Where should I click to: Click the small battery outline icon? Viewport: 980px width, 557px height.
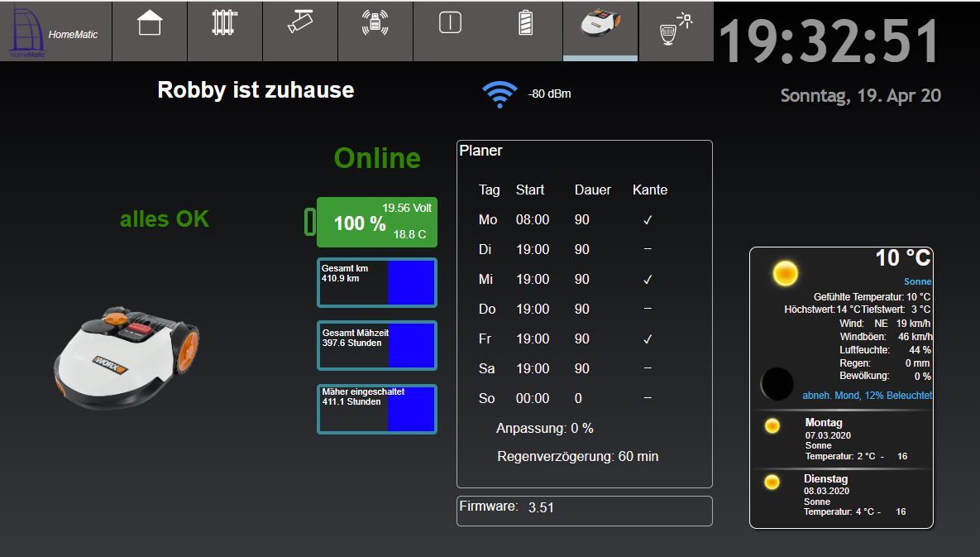(x=310, y=222)
